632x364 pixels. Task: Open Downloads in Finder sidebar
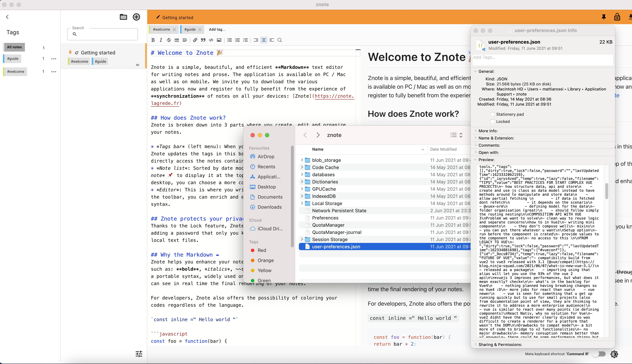269,207
